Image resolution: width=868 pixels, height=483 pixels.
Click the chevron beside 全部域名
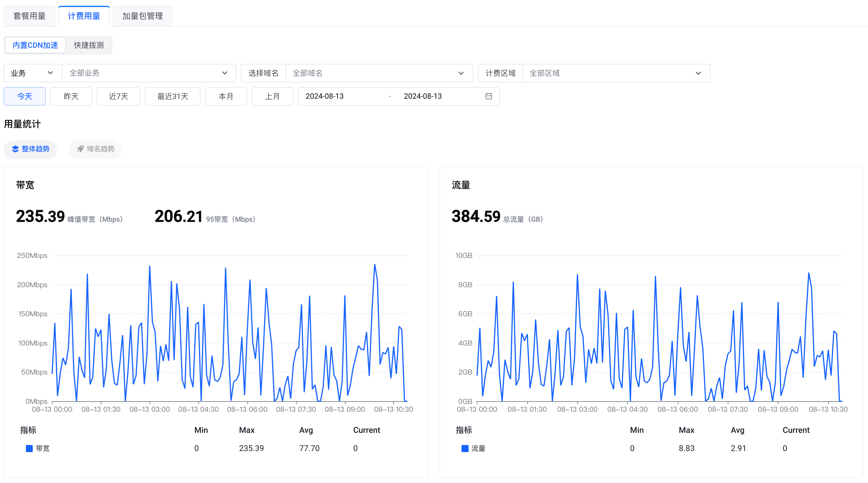[x=461, y=73]
